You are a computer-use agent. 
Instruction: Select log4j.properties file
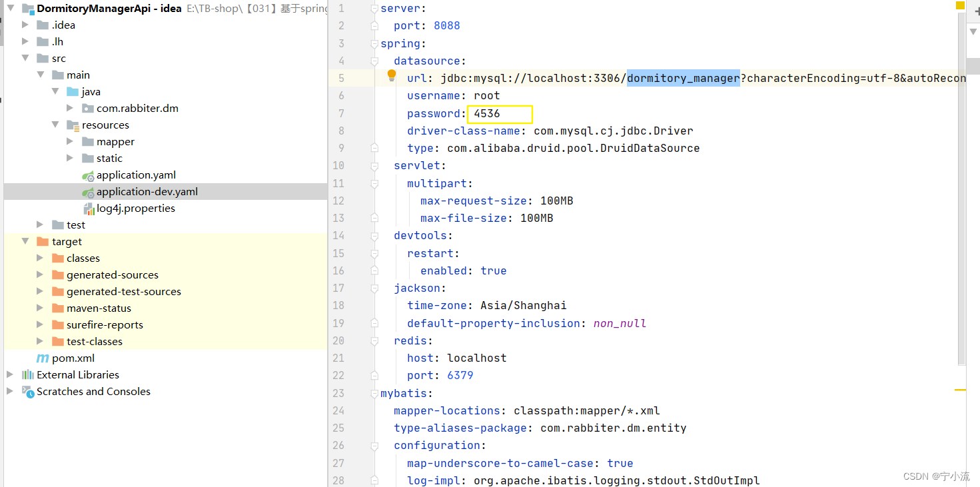[136, 209]
